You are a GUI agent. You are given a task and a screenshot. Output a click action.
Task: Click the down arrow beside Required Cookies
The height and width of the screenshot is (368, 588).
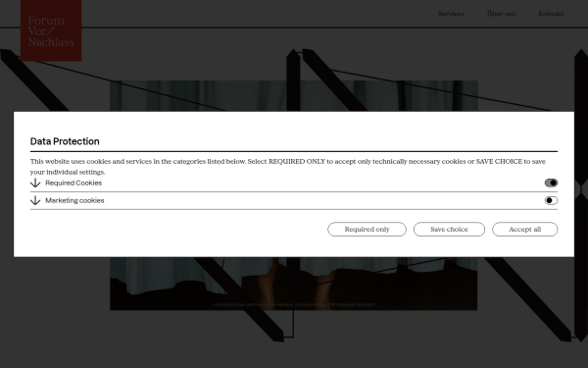pos(35,183)
